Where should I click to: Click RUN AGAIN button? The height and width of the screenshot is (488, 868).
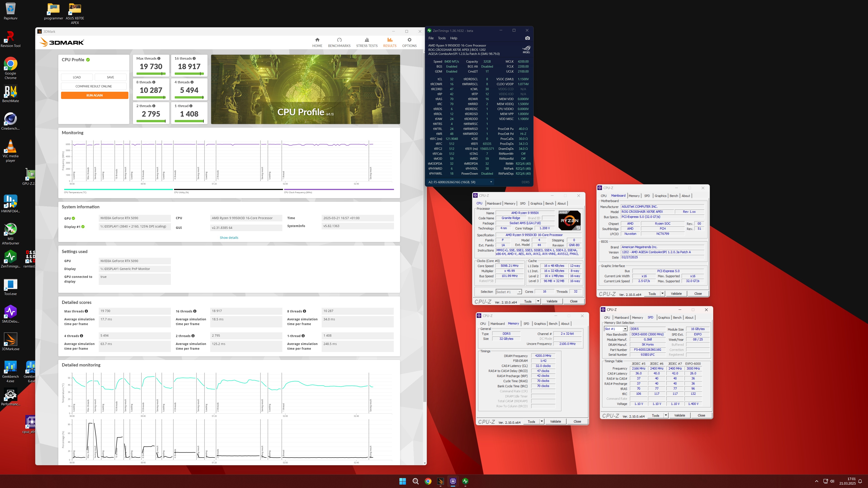(94, 95)
